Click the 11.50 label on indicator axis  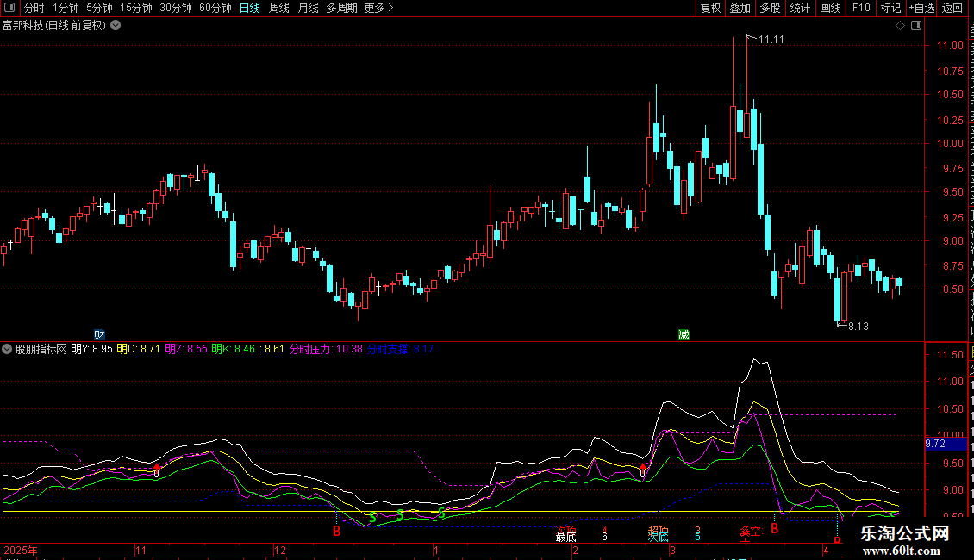pyautogui.click(x=950, y=354)
